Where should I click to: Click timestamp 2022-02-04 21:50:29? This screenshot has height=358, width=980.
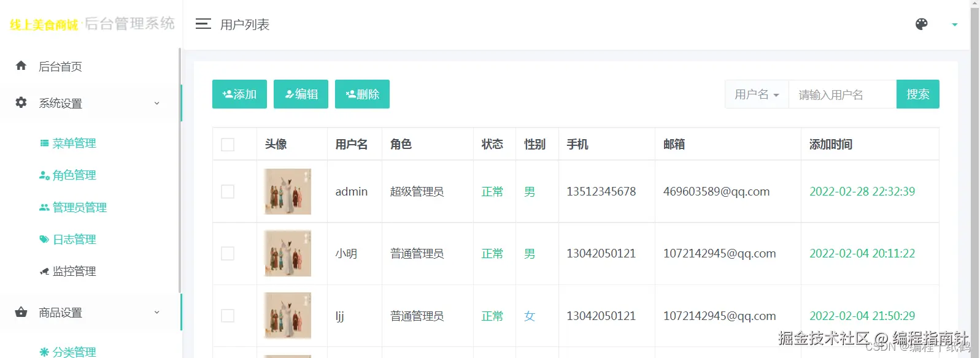pos(862,316)
